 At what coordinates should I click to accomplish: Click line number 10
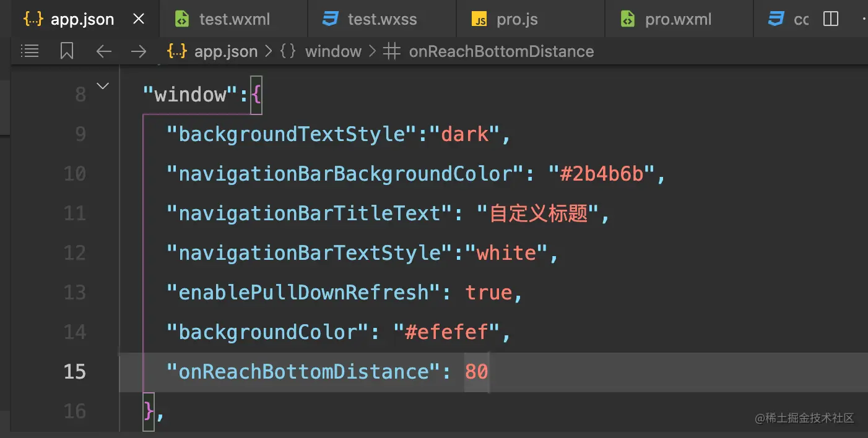point(75,174)
